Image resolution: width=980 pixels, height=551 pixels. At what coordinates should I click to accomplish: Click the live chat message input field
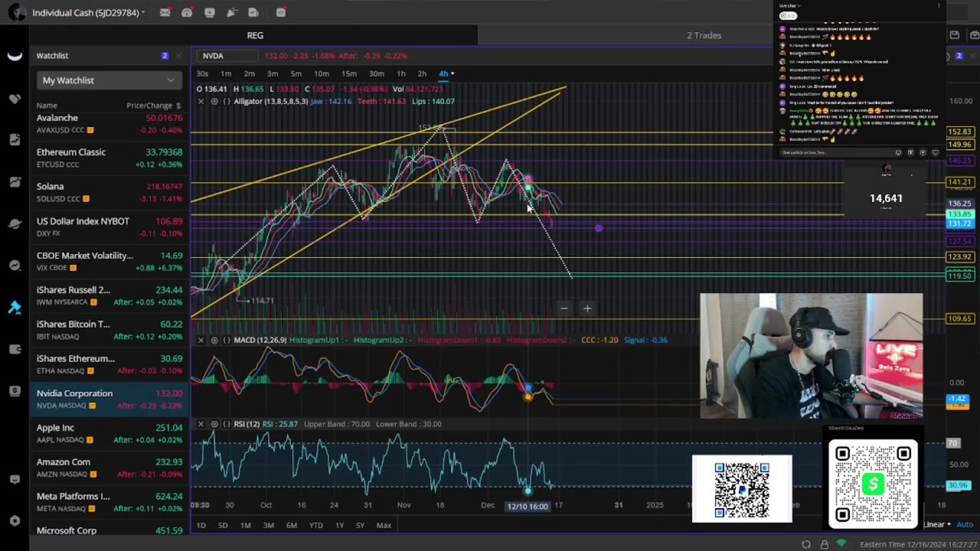click(836, 152)
